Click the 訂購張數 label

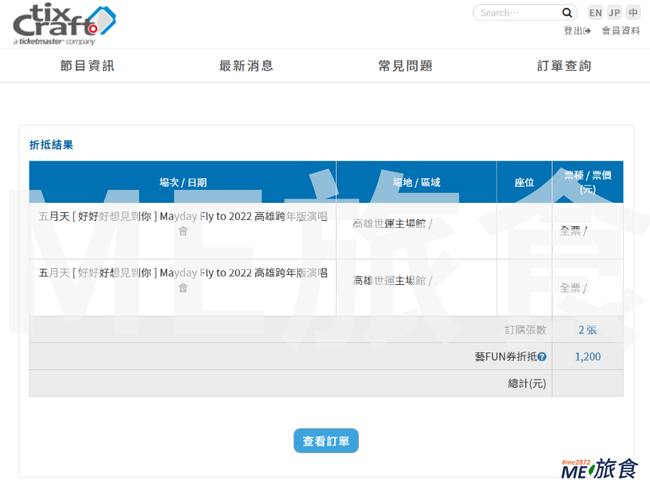pyautogui.click(x=525, y=330)
